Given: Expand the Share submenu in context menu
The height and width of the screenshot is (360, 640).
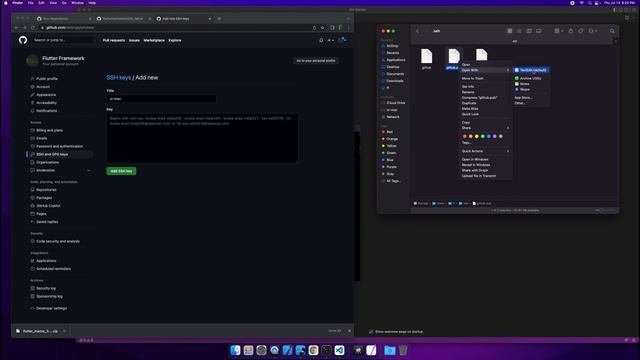Looking at the screenshot, I should tap(485, 128).
